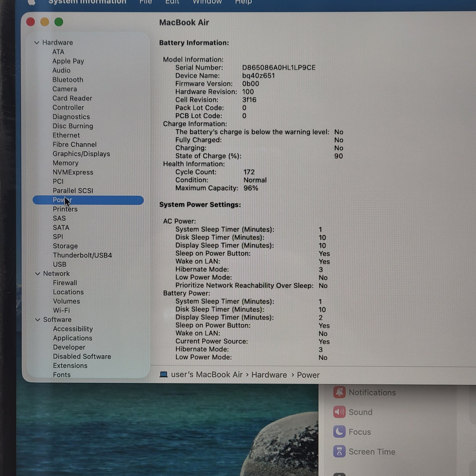The width and height of the screenshot is (476, 476).
Task: Select Storage in the sidebar
Action: 65,246
